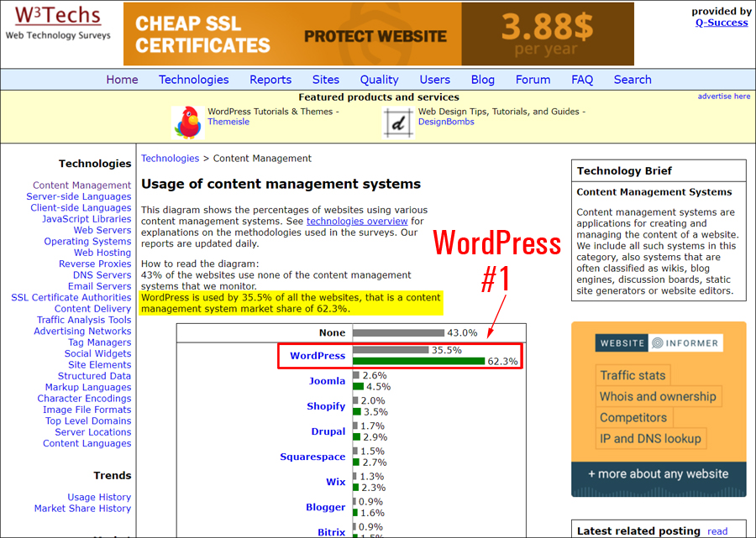Viewport: 756px width, 538px height.
Task: Click the Shopify link in the chart
Action: pos(327,406)
